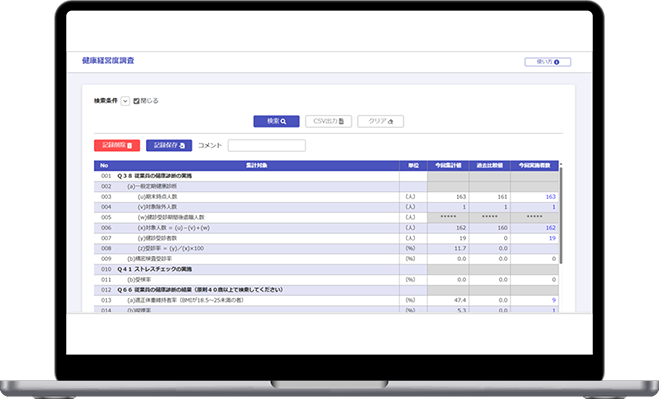Click the 記録保存 save record button
659x399 pixels.
pyautogui.click(x=169, y=145)
